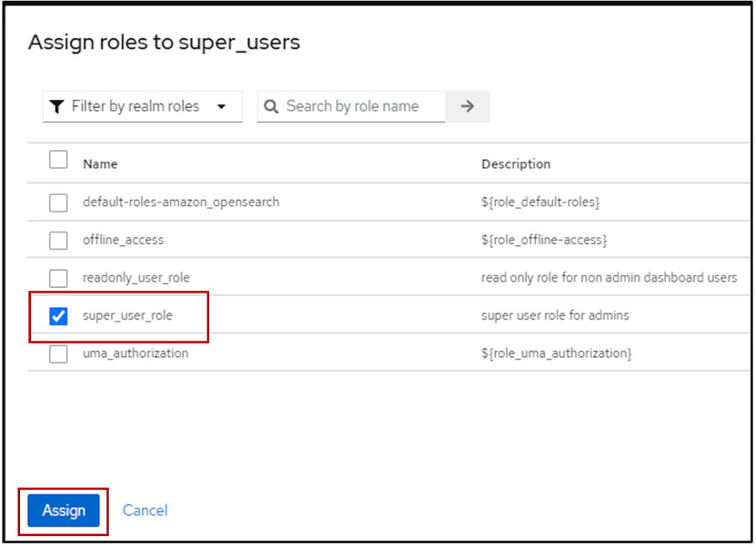Click the arrow search submit button
Image resolution: width=756 pixels, height=547 pixels.
click(x=467, y=106)
